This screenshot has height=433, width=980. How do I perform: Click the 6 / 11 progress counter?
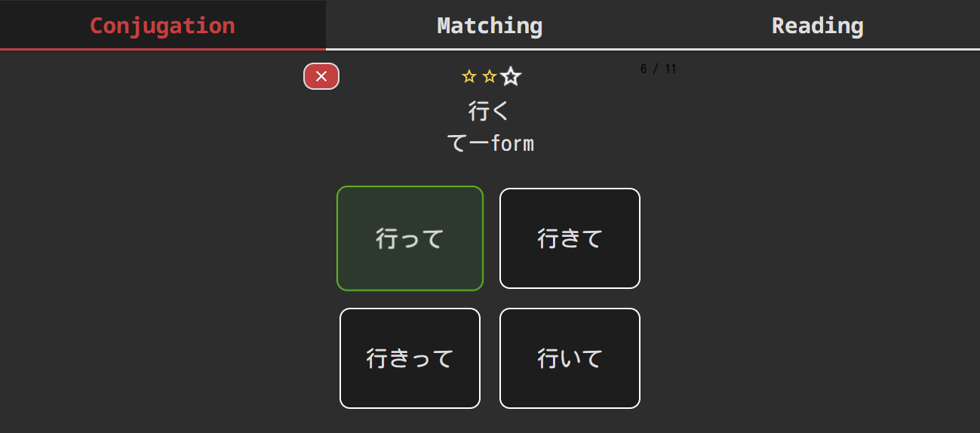click(x=658, y=69)
